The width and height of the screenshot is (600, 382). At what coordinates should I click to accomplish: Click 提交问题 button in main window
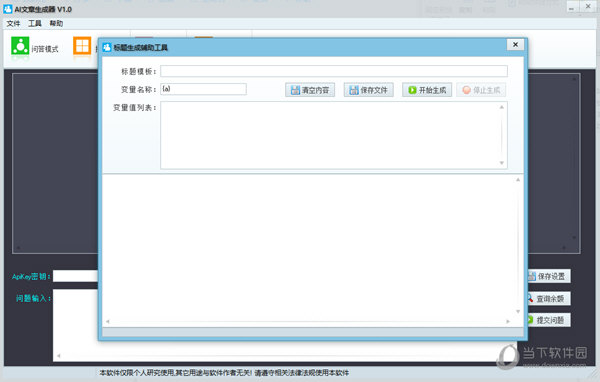(549, 320)
